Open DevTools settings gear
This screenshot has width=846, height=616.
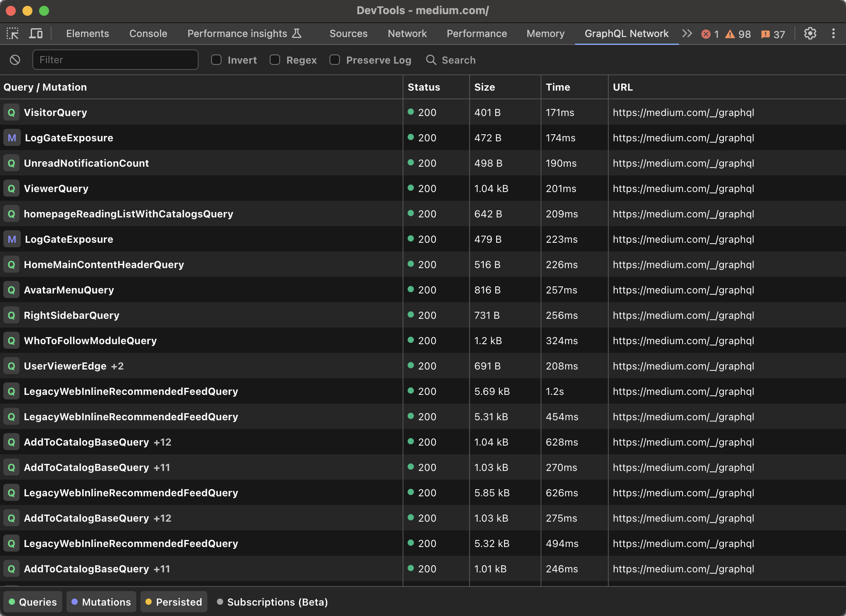click(810, 34)
